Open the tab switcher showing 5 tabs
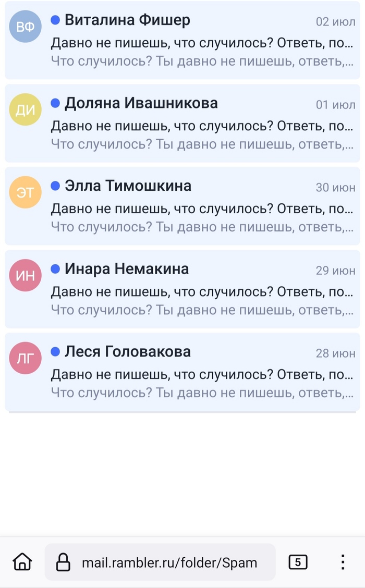 [298, 562]
